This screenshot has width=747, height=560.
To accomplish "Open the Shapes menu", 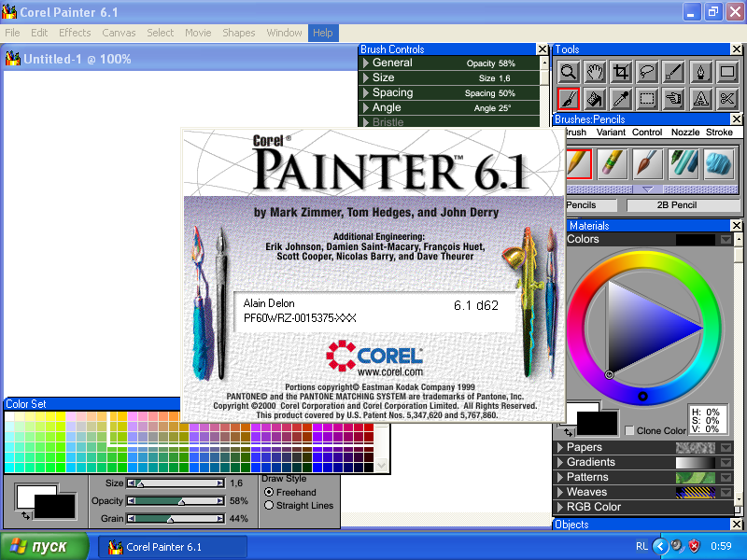I will tap(239, 33).
